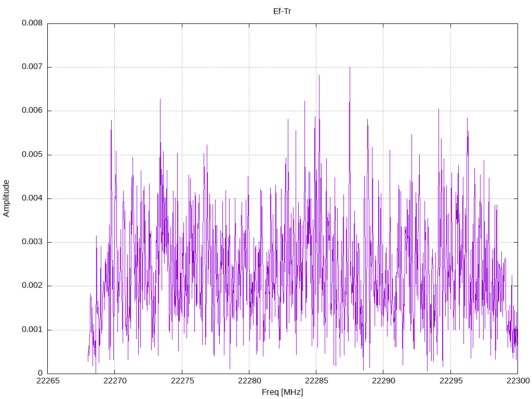Click the y-axis tick label 0.005
This screenshot has width=532, height=399.
32,155
